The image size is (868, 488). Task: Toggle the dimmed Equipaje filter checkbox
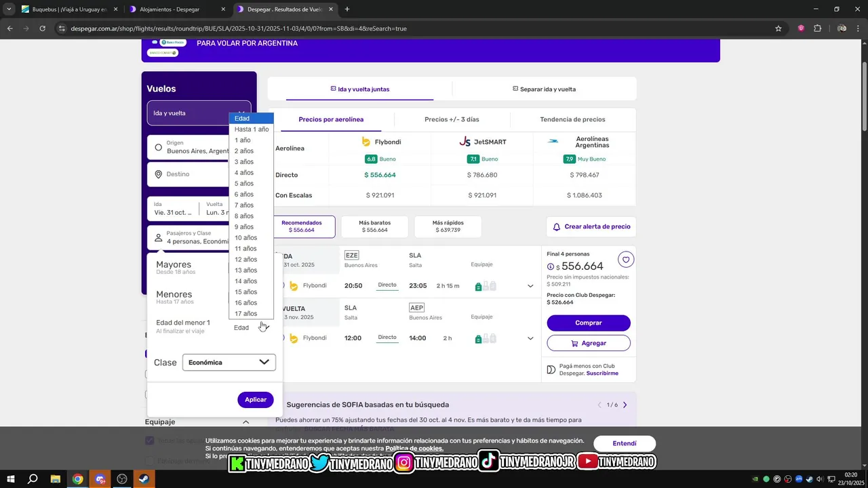[x=150, y=441]
